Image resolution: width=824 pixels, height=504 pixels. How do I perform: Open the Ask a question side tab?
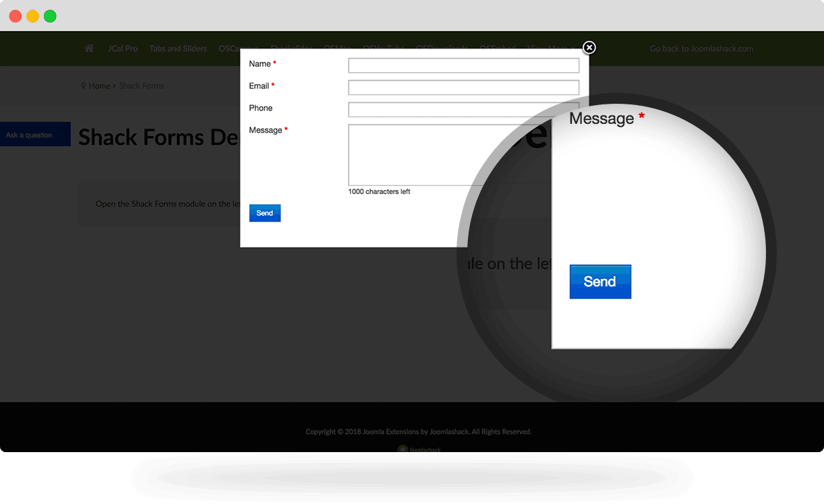[x=35, y=134]
